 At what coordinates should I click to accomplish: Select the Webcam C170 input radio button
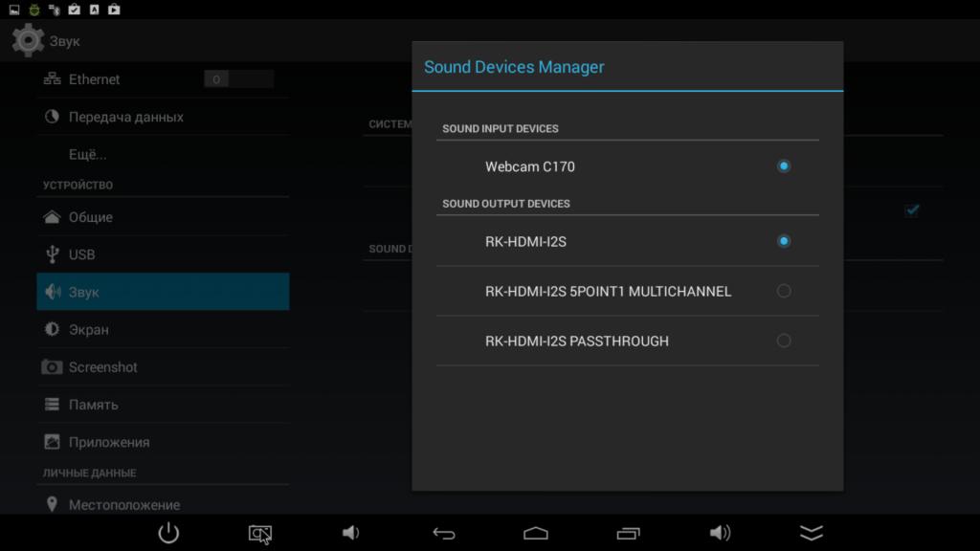coord(784,166)
